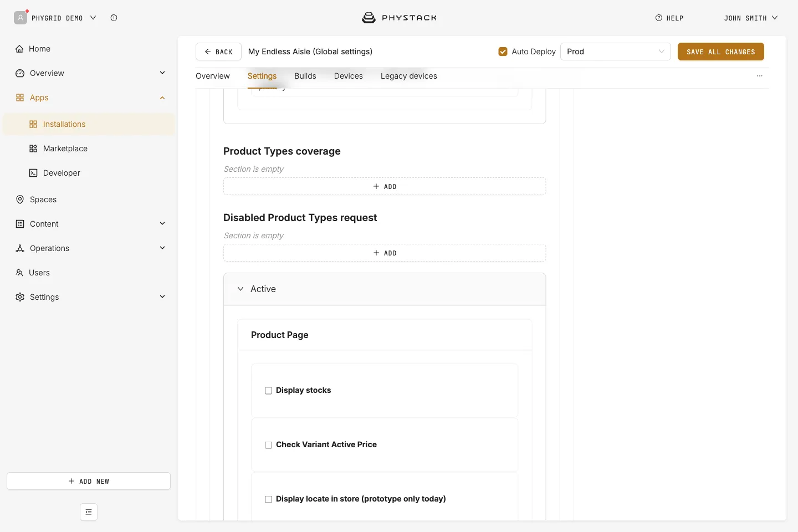The image size is (798, 532).
Task: Click the Overview gauge icon in sidebar
Action: (20, 73)
